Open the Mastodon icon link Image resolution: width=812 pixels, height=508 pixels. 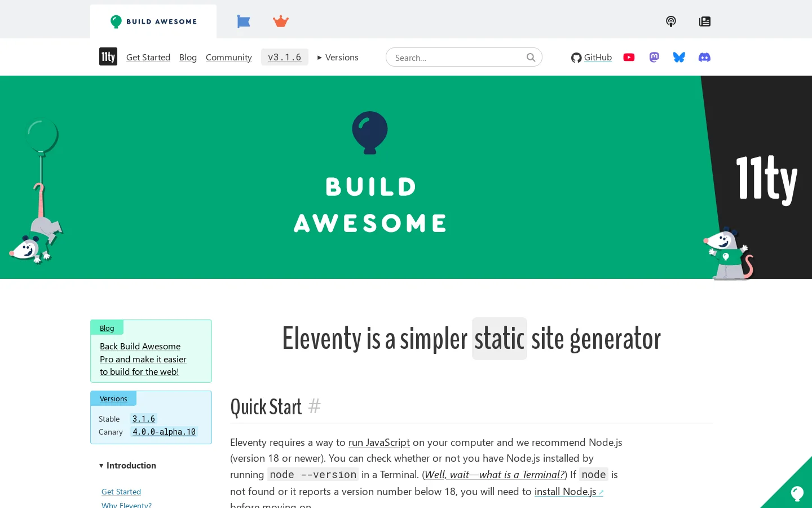654,58
